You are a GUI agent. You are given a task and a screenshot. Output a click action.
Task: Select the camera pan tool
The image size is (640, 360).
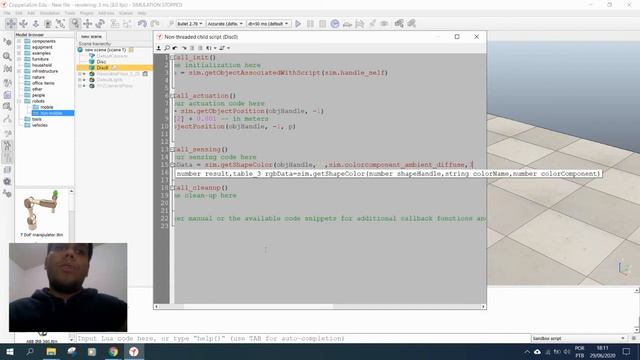(x=11, y=24)
